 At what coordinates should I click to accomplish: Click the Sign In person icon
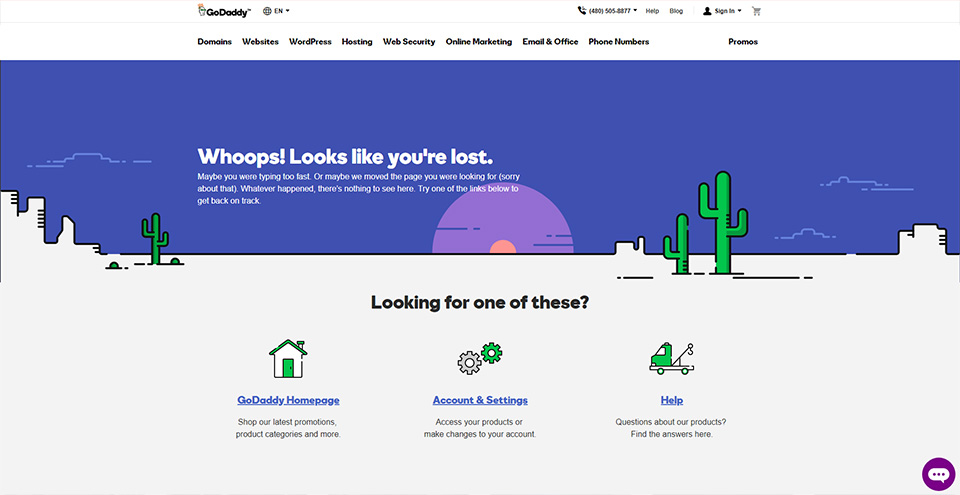click(707, 11)
